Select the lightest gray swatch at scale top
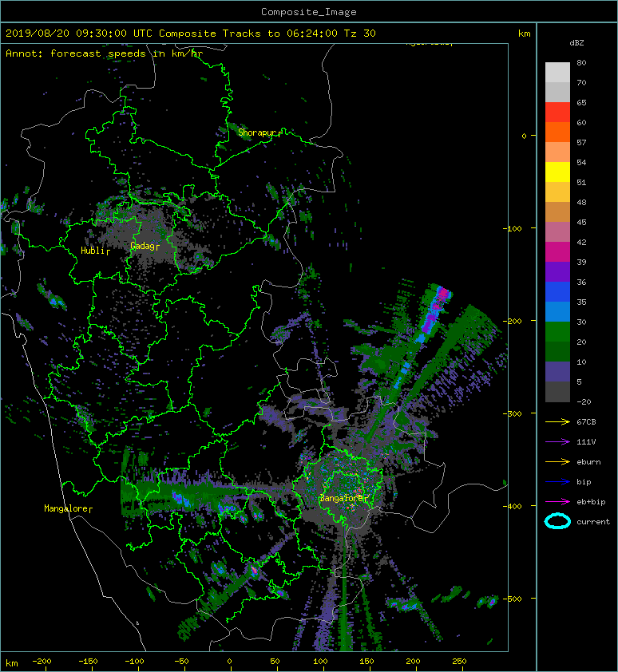 tap(557, 73)
